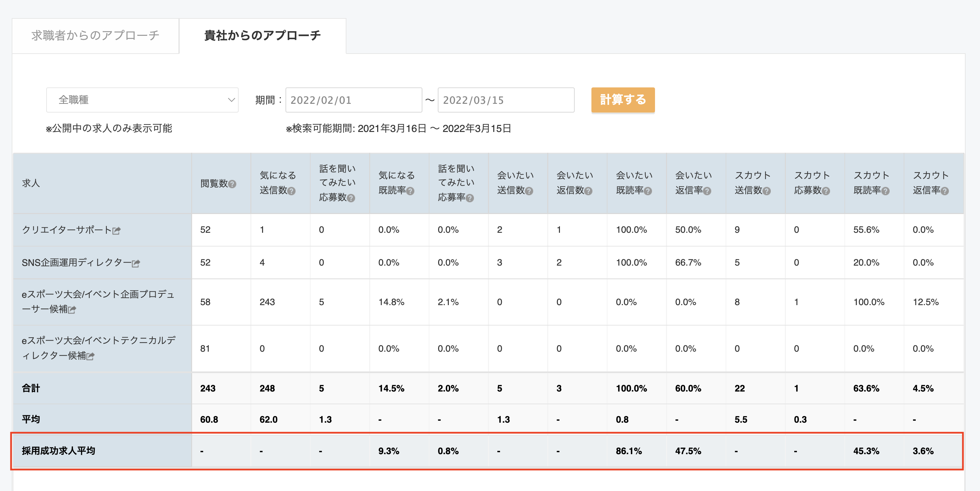Click 60.8 in the 平均 row
The image size is (980, 491).
209,420
